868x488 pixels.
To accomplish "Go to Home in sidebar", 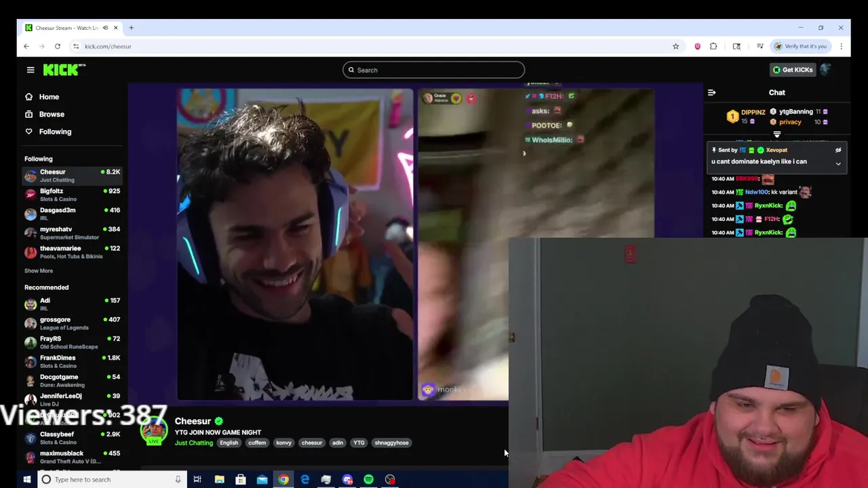I will pos(49,97).
